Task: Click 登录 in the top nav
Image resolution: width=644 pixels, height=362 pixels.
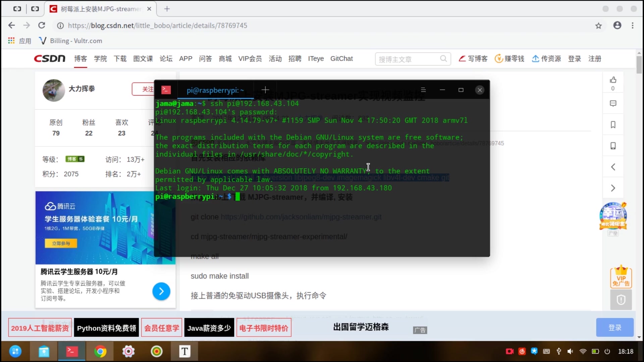Action: pos(575,59)
